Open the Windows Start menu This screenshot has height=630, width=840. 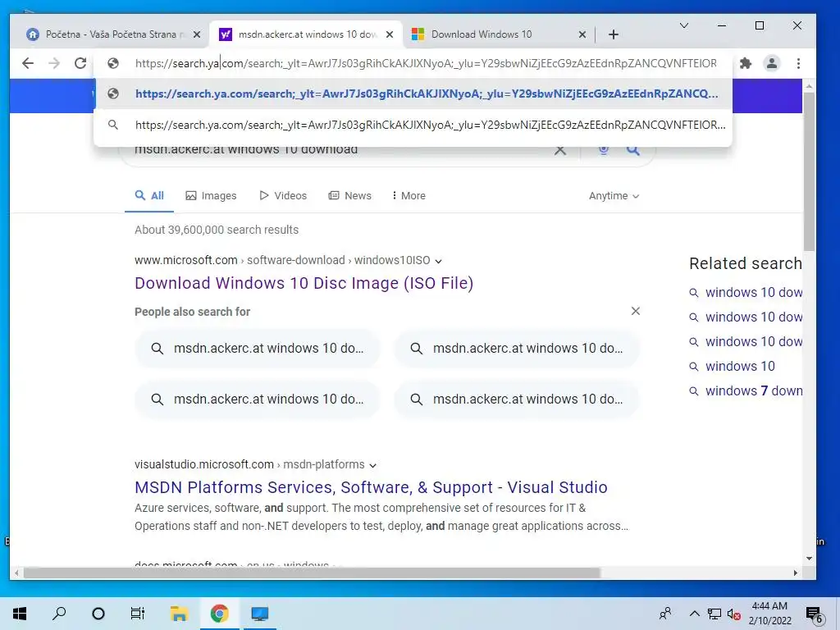coord(20,614)
